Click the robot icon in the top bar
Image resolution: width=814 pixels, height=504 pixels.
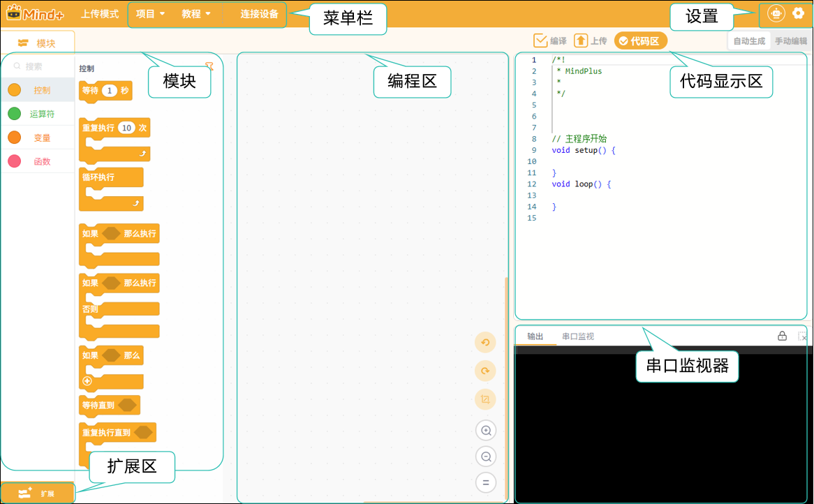(776, 13)
